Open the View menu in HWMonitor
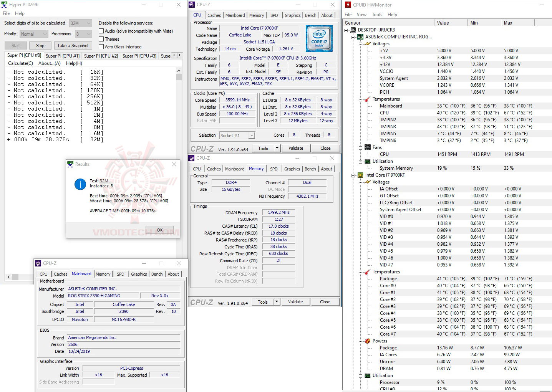 click(x=361, y=15)
